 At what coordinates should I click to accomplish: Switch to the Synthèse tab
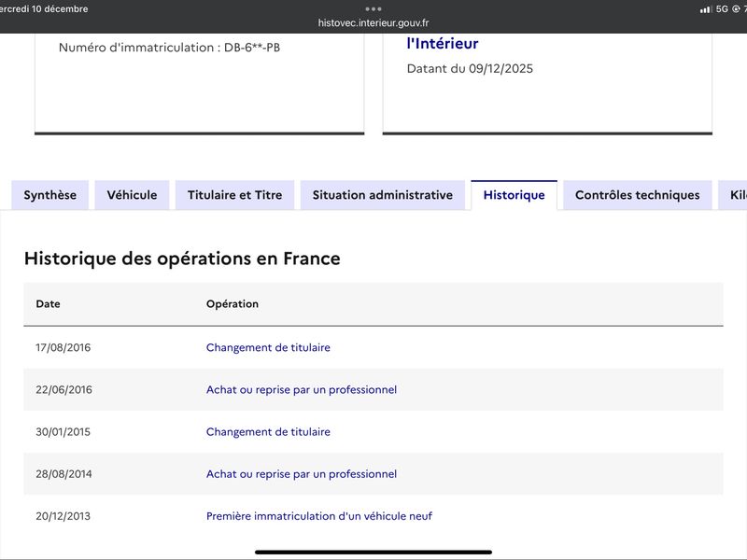coord(50,195)
